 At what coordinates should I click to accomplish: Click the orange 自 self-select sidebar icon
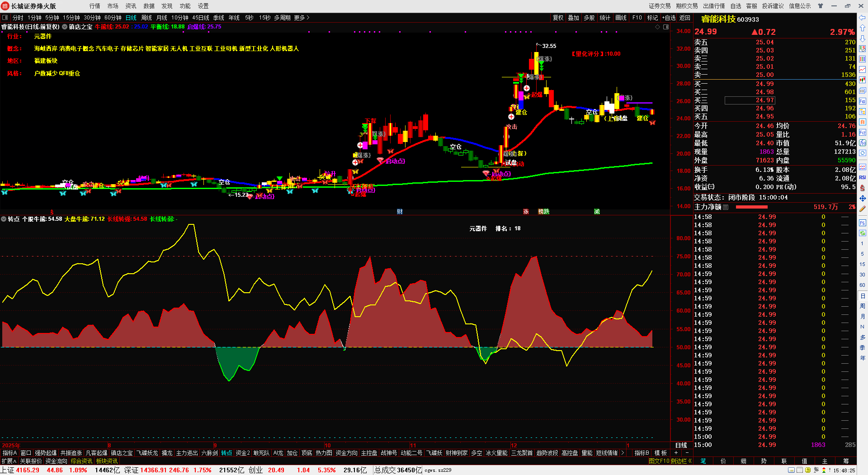pyautogui.click(x=863, y=122)
